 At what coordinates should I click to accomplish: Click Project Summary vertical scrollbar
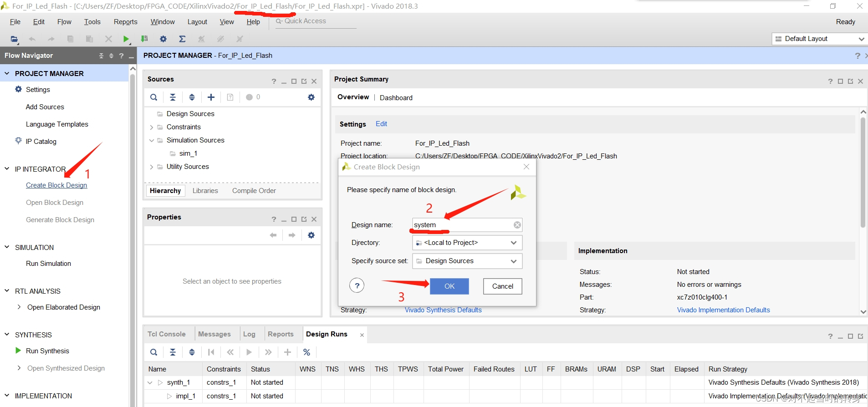[x=863, y=172]
